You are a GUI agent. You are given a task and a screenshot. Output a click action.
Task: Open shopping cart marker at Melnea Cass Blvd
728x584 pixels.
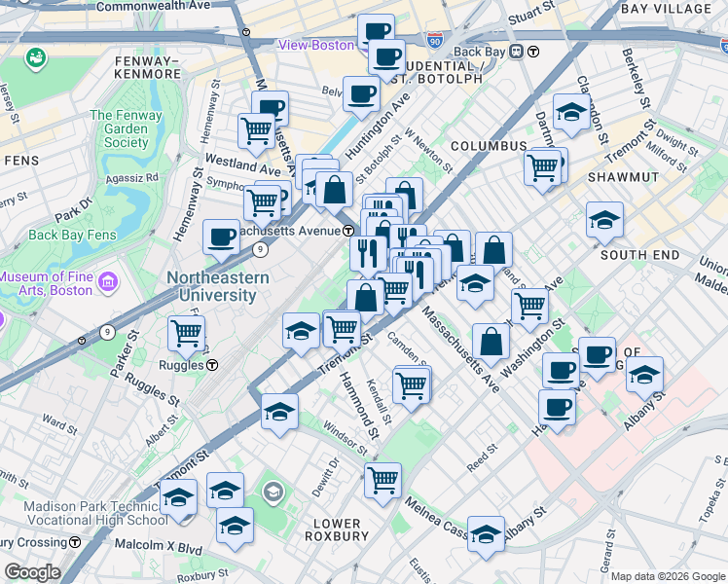382,482
